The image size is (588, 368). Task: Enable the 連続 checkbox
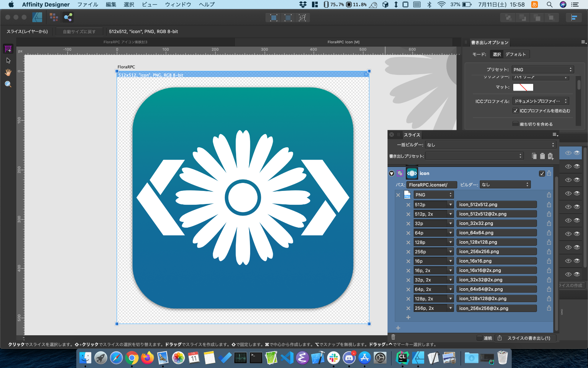pyautogui.click(x=479, y=338)
